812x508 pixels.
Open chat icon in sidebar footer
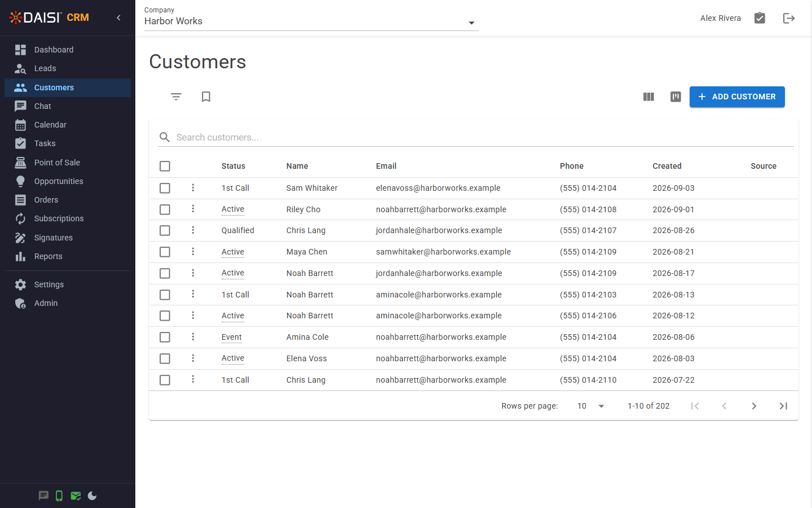click(x=43, y=496)
